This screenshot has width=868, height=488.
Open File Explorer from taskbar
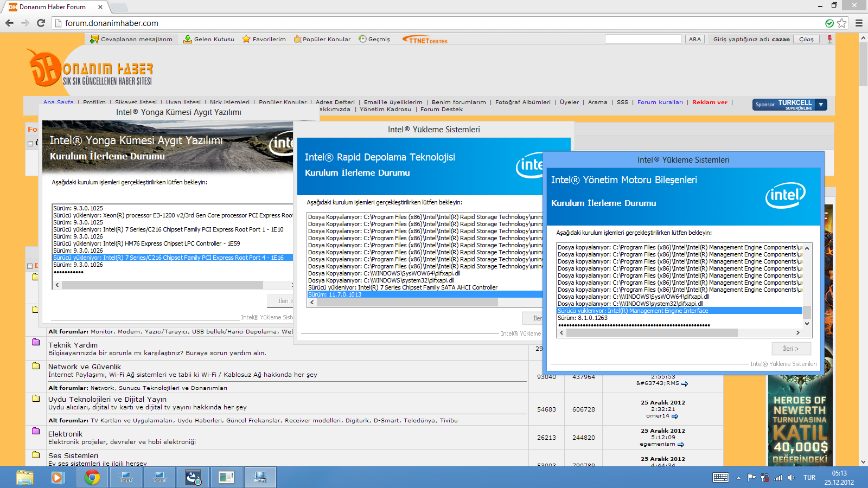pyautogui.click(x=25, y=478)
